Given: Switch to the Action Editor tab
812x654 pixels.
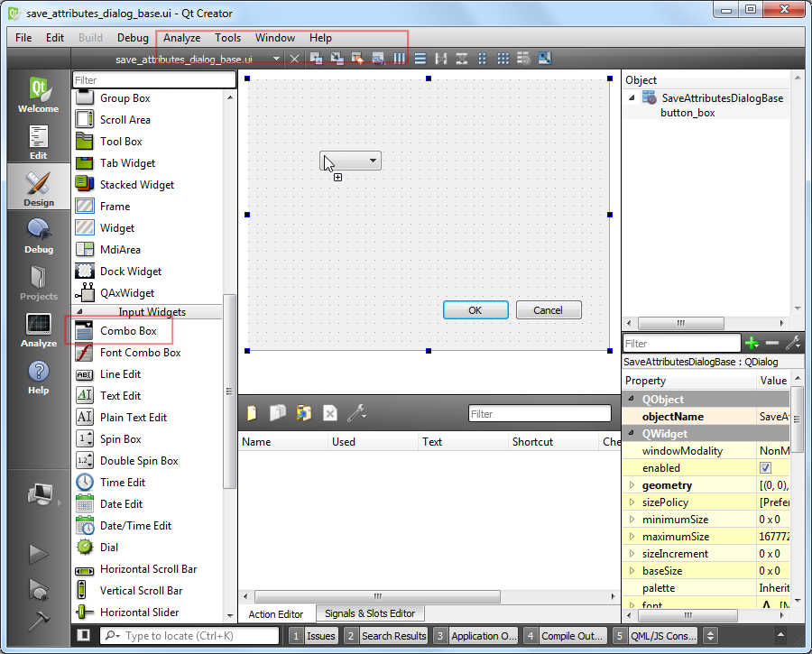Looking at the screenshot, I should pos(276,614).
